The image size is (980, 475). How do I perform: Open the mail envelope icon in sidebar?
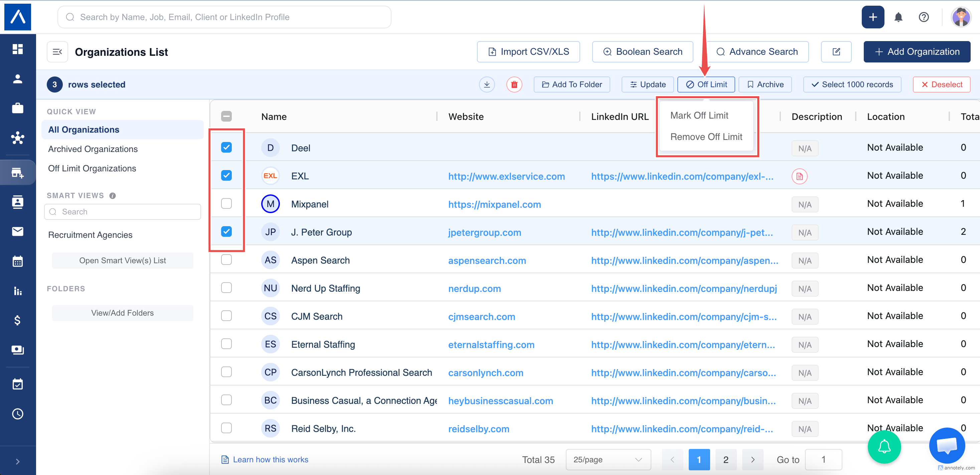coord(17,231)
